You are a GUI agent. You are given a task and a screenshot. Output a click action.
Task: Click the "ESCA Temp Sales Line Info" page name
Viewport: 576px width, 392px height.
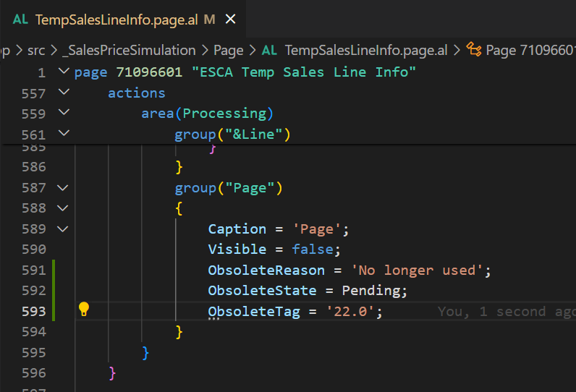(x=304, y=72)
